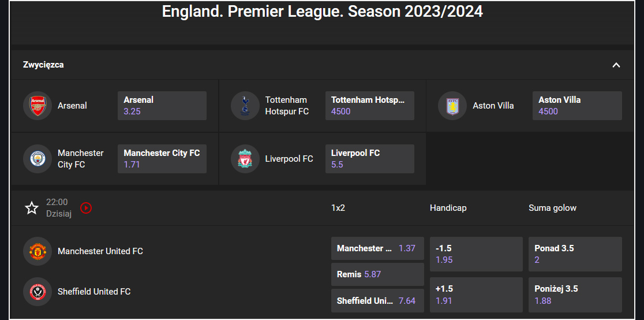Screen dimensions: 644x320
Task: Choose Poniżej 3.5 at 1.88
Action: click(x=575, y=295)
